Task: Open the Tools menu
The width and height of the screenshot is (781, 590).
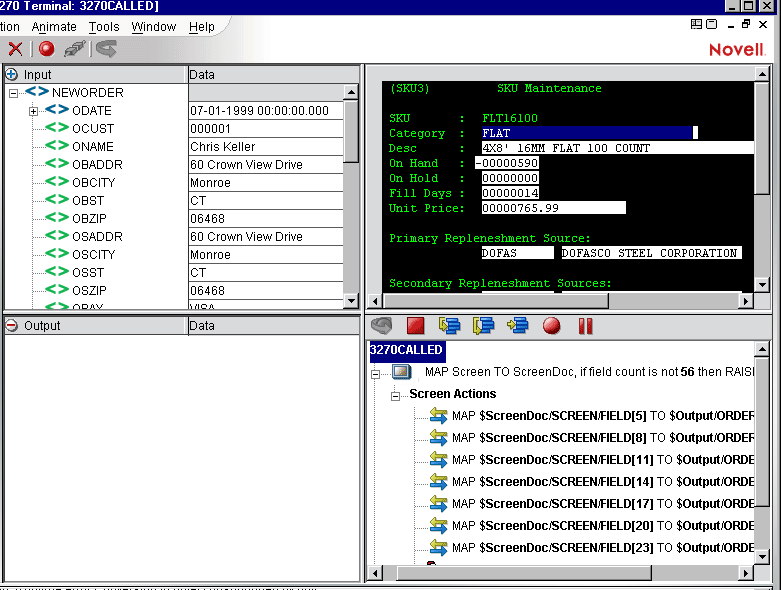Action: point(103,27)
